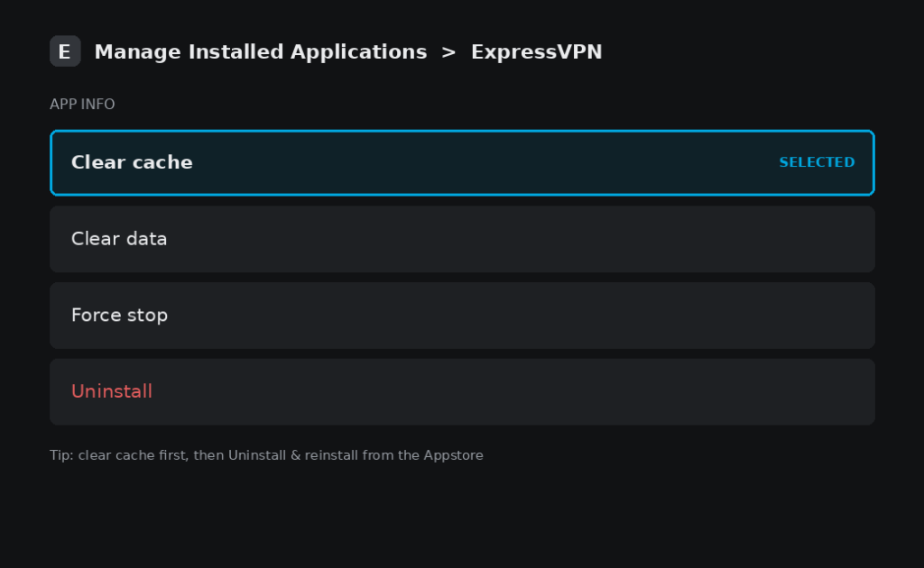
Task: Activate the Clear data list row
Action: pyautogui.click(x=462, y=239)
